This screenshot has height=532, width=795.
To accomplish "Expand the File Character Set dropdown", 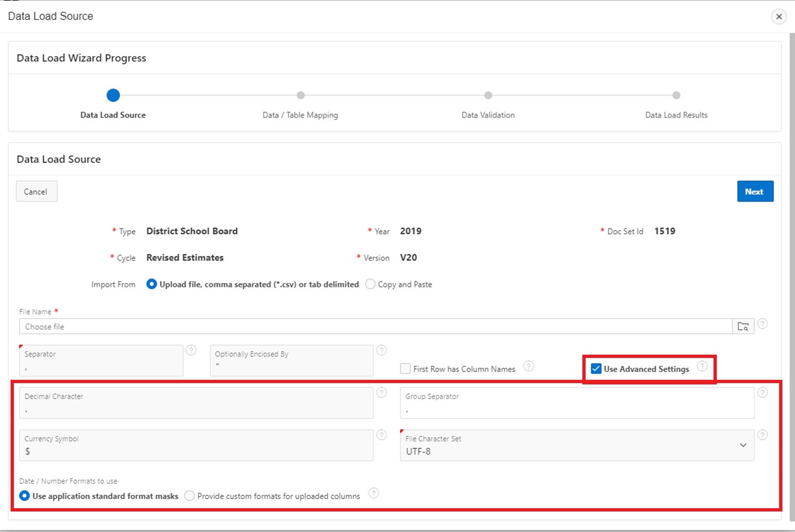I will [x=743, y=445].
